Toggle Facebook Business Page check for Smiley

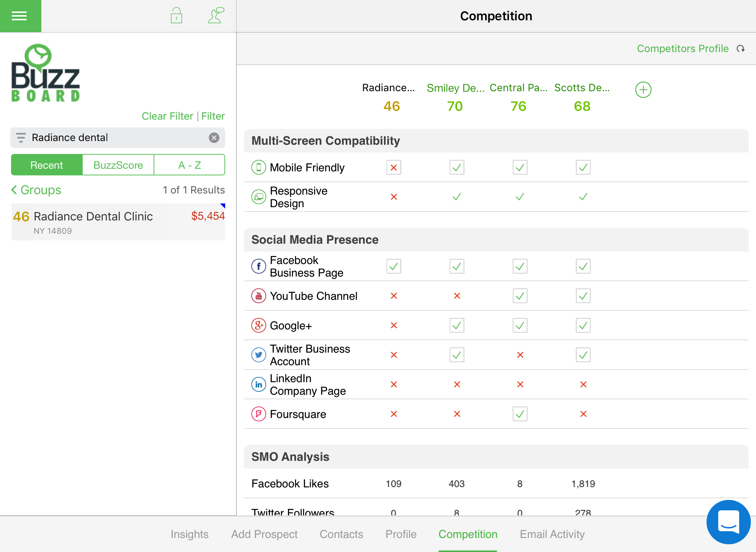[x=456, y=266]
